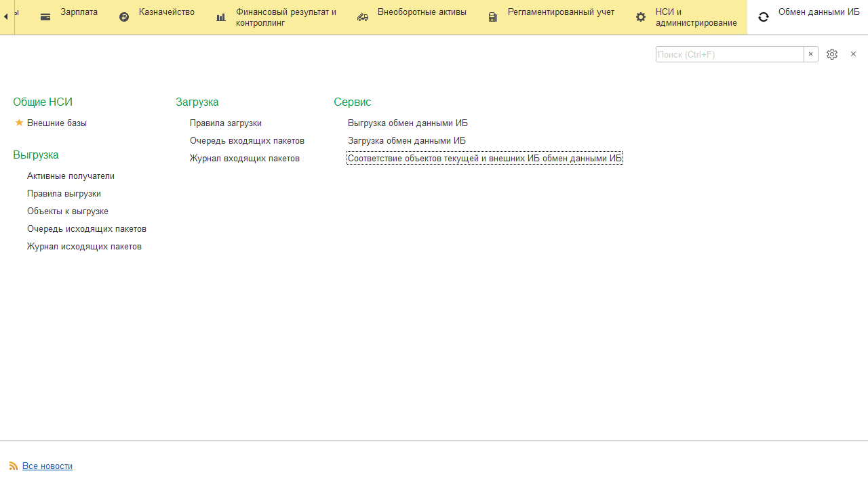This screenshot has height=488, width=868.
Task: Close the section menu with the × icon
Action: pos(853,54)
